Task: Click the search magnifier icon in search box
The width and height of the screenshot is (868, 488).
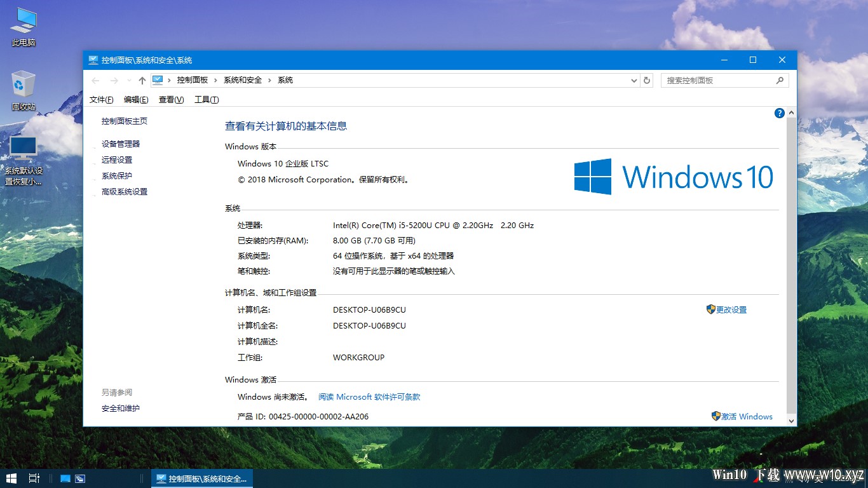Action: click(x=780, y=81)
